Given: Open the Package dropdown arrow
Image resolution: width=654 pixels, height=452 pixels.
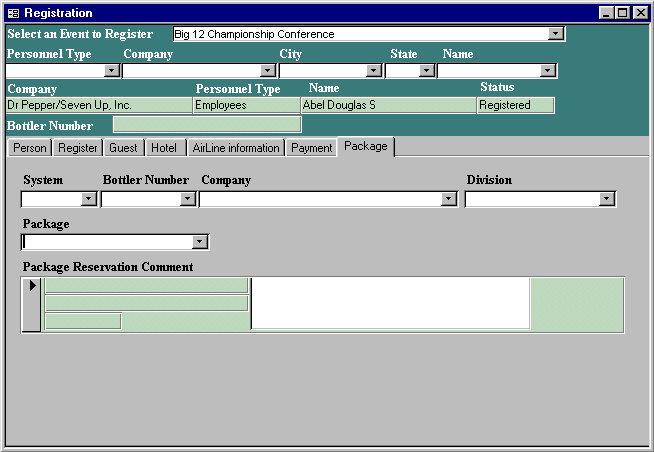Looking at the screenshot, I should click(x=200, y=242).
